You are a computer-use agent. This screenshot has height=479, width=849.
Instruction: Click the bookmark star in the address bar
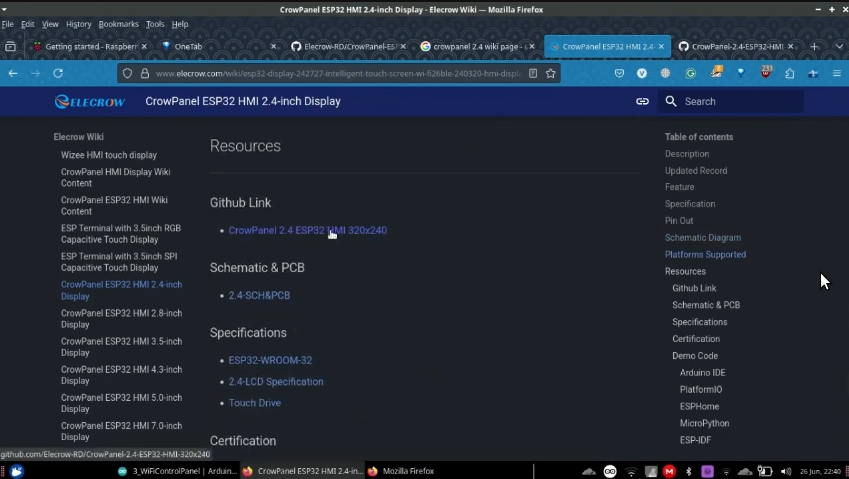pyautogui.click(x=551, y=73)
